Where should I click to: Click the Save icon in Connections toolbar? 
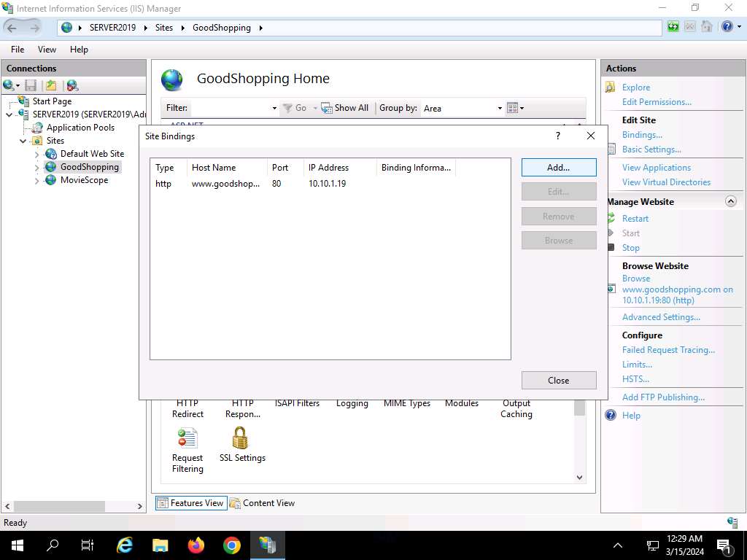(31, 86)
